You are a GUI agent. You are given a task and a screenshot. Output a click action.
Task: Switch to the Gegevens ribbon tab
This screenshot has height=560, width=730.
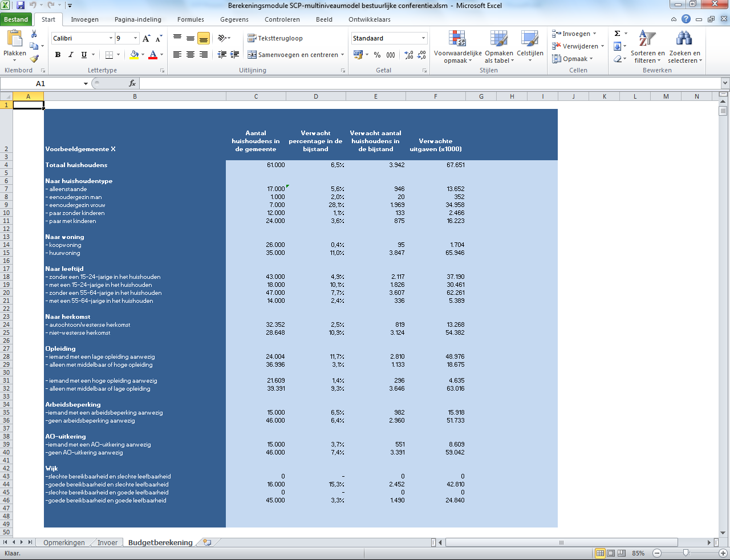[234, 19]
